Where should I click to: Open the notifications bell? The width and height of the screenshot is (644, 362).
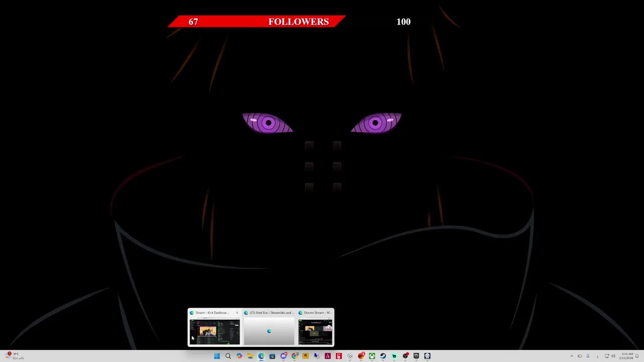click(x=637, y=356)
